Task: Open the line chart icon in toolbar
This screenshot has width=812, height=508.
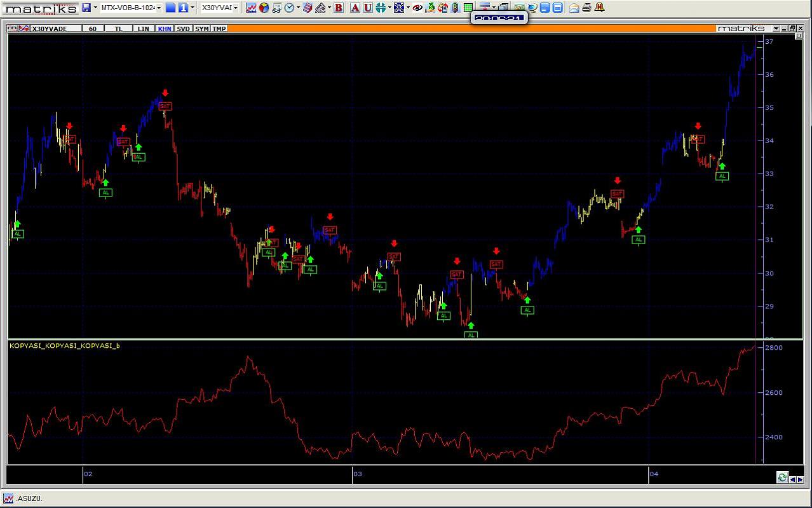Action: click(x=251, y=8)
